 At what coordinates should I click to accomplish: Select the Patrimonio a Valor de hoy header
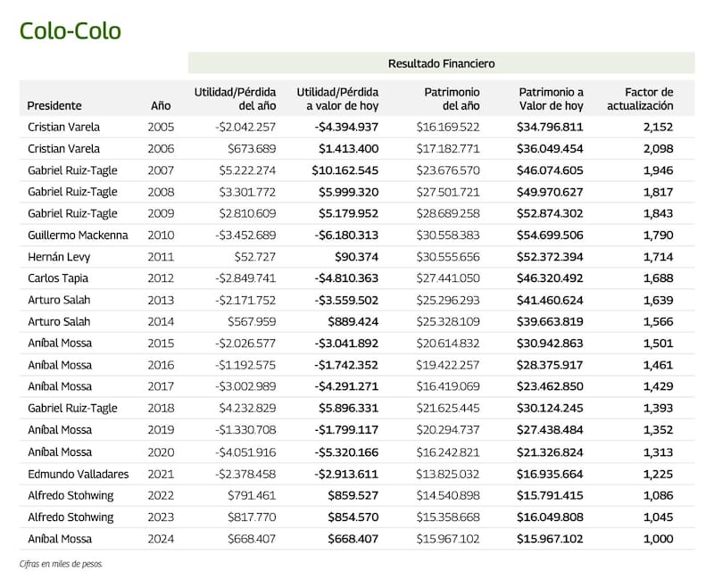pos(552,99)
